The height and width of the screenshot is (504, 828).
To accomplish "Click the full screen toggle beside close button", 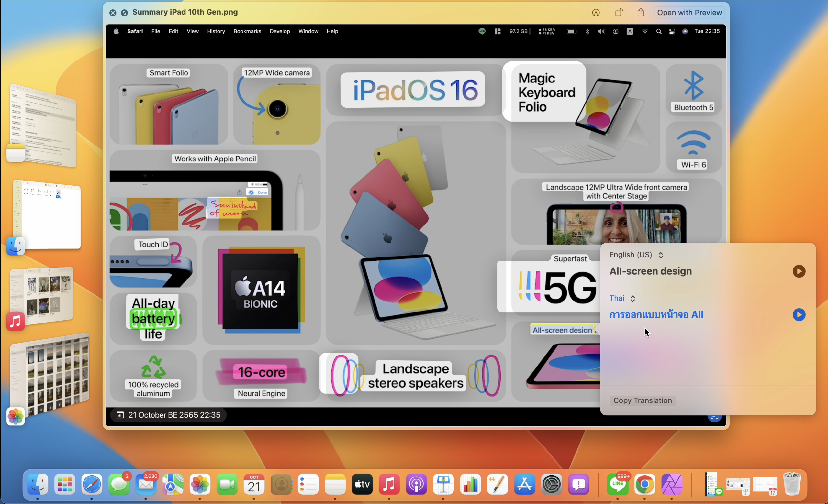I will click(x=124, y=13).
